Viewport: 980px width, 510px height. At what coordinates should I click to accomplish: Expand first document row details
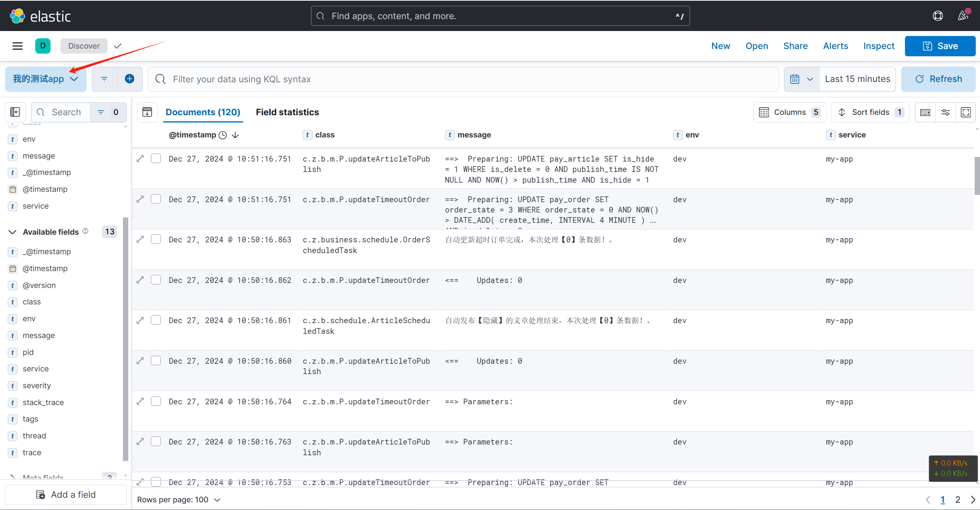coord(140,159)
